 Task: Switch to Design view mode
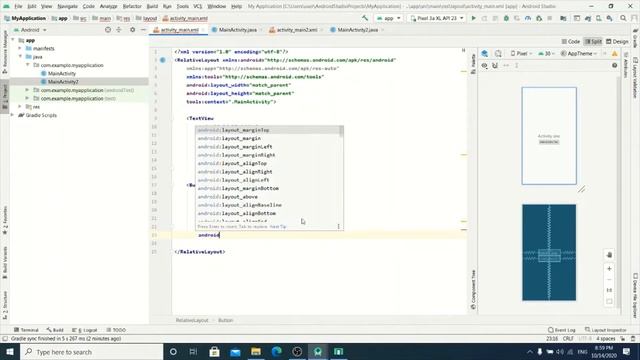point(617,42)
